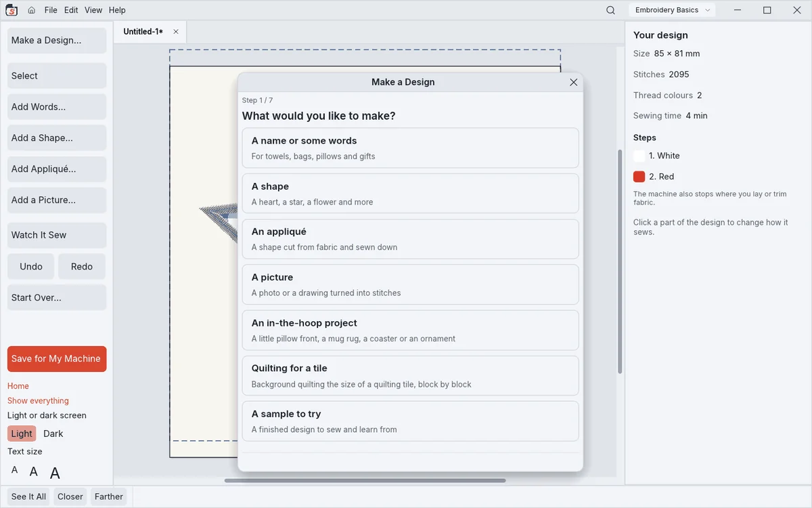Click the Make a Design button
This screenshot has height=508, width=812.
point(57,41)
